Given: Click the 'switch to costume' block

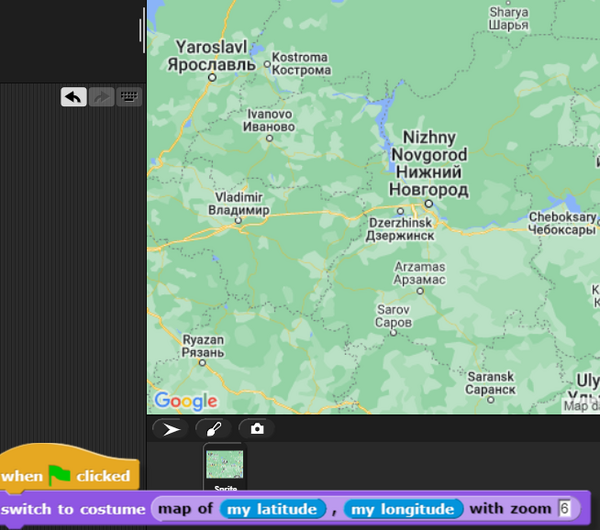Looking at the screenshot, I should [73, 509].
